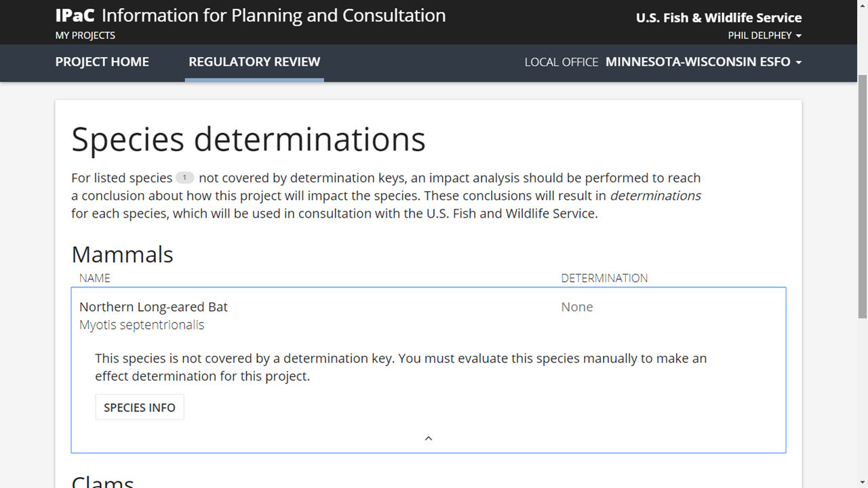Click the 'None' determination value
The height and width of the screenshot is (488, 868).
[576, 307]
